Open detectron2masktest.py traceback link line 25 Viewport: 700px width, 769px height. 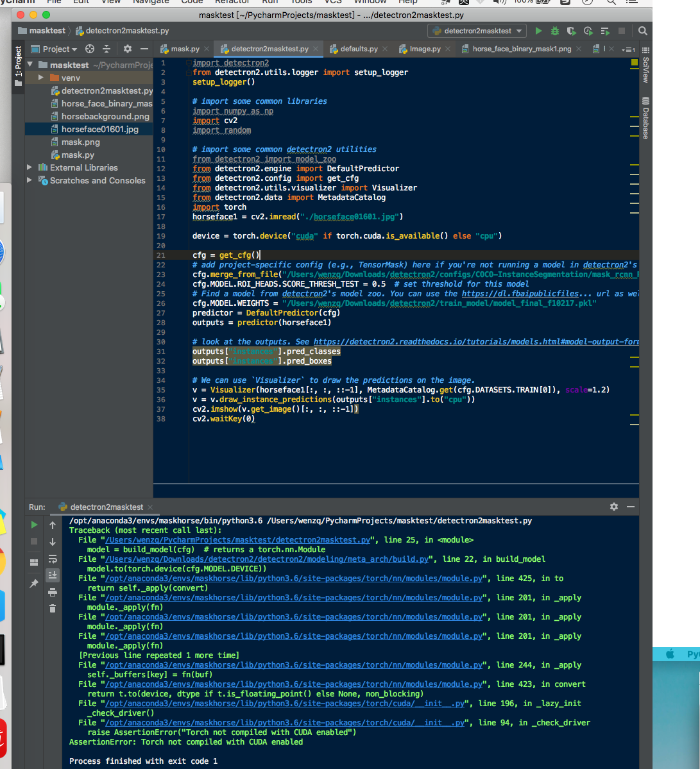click(238, 540)
